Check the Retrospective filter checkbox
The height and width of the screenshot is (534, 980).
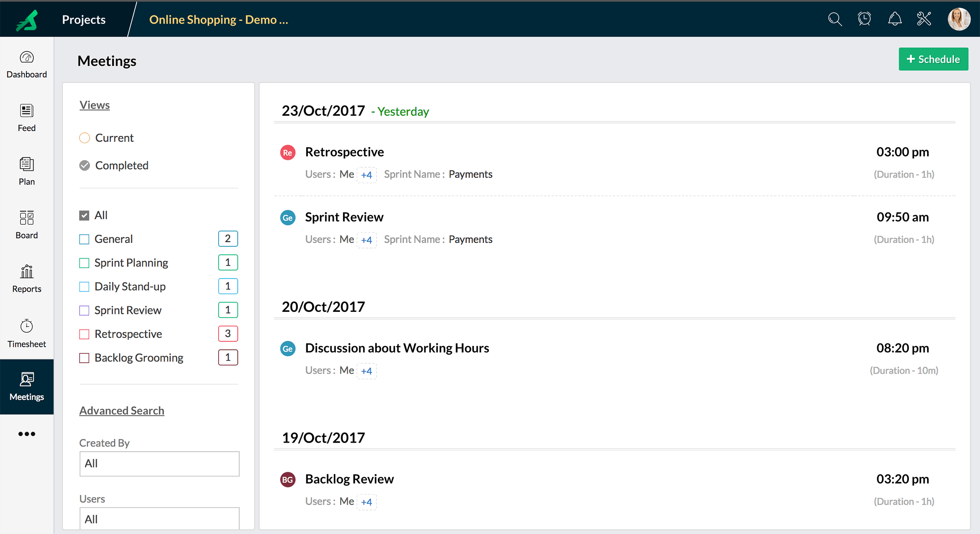84,334
